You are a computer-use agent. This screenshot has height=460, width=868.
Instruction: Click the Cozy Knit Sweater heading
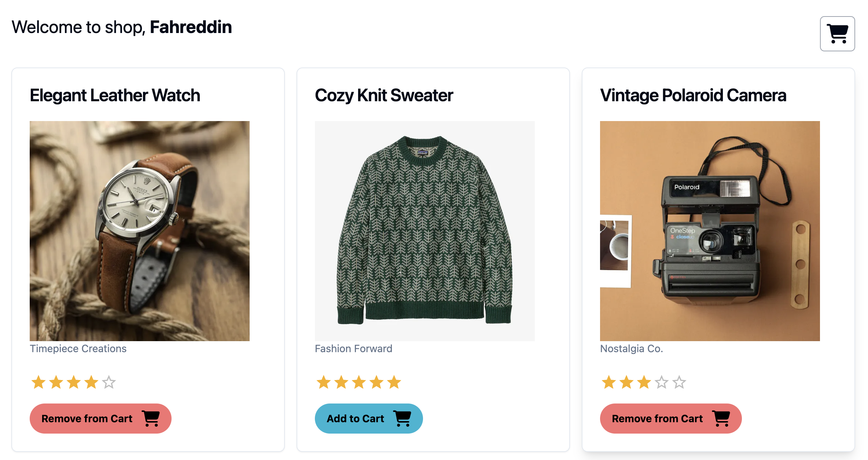(x=383, y=95)
